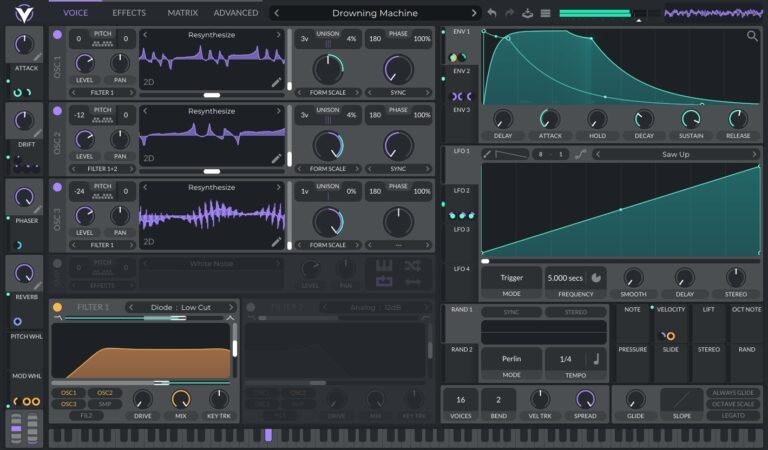Click the sample random phase shuffle icon

pyautogui.click(x=413, y=266)
